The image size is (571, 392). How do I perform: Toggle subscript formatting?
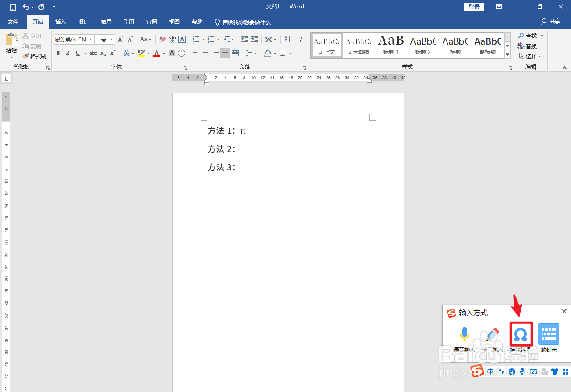(x=103, y=53)
